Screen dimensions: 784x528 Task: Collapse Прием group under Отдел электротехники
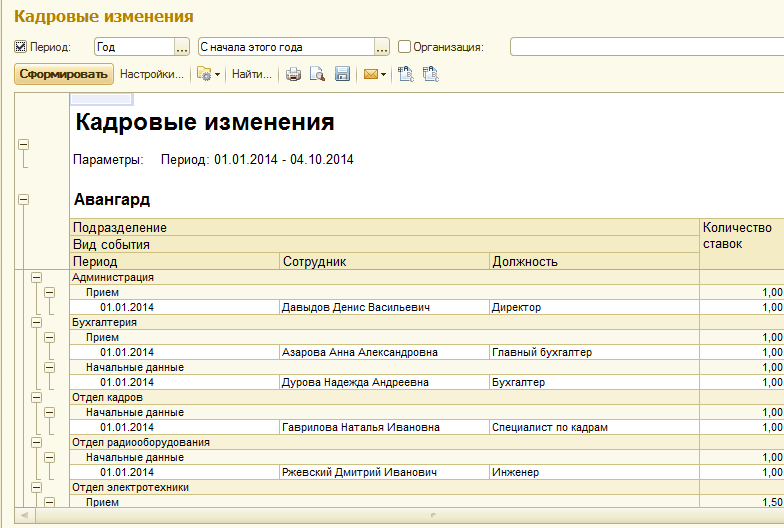point(50,502)
